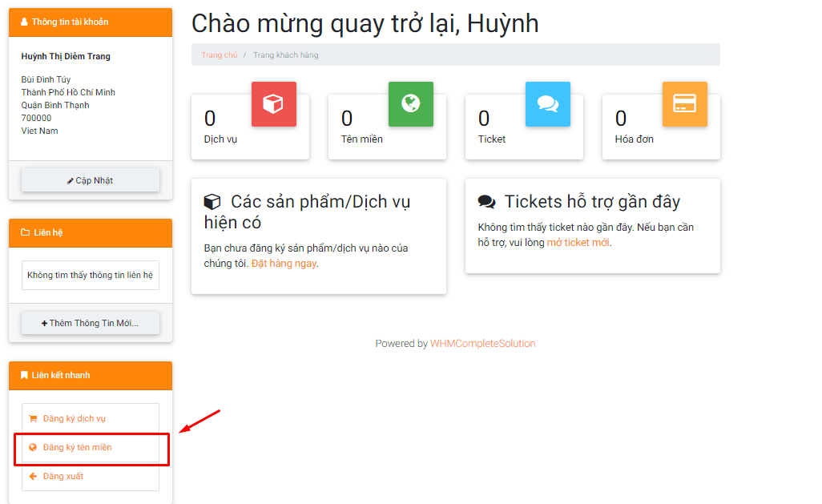
Task: Click the sign-out icon beside Đăng xuất
Action: 33,478
